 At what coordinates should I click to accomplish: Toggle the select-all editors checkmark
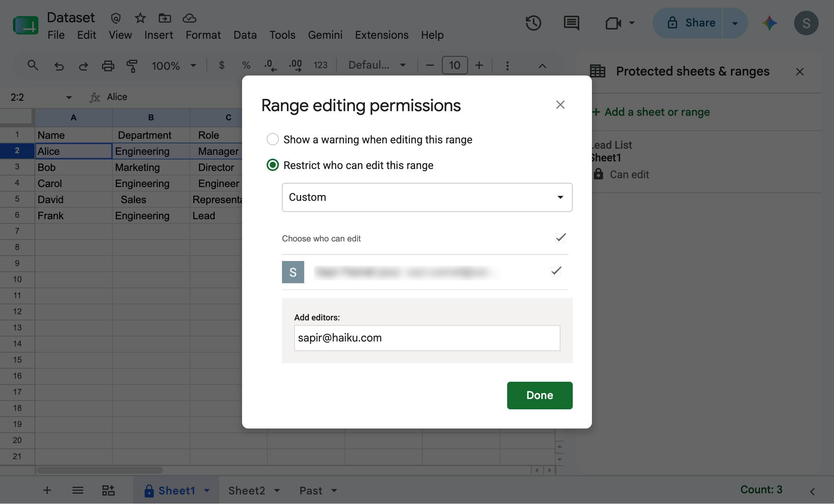click(x=560, y=238)
